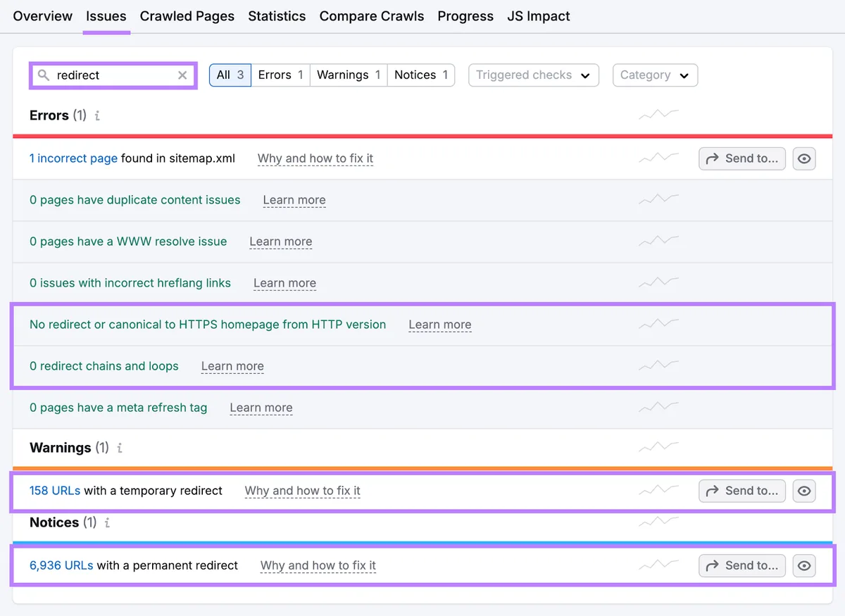Click Learn more for duplicate content issues
This screenshot has width=845, height=616.
294,200
